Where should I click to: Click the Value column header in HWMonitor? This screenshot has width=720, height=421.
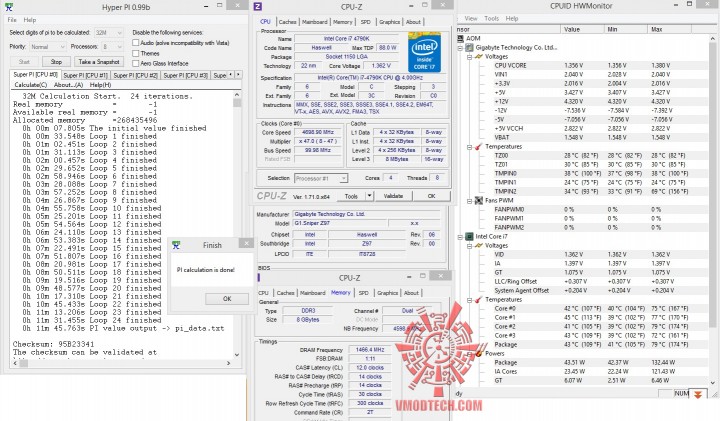pyautogui.click(x=582, y=29)
